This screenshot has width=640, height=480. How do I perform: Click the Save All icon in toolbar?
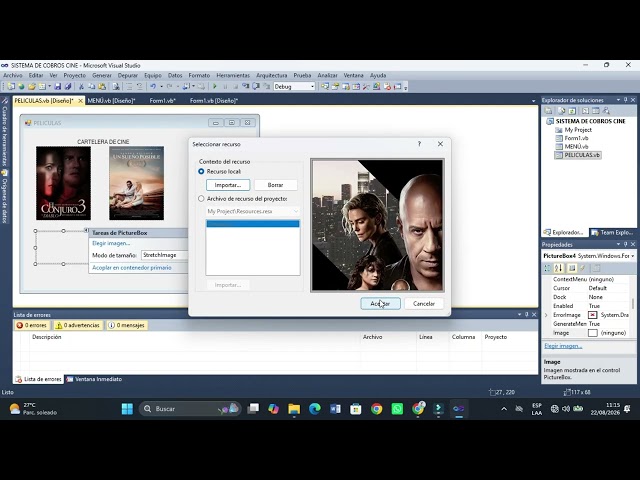tap(68, 87)
